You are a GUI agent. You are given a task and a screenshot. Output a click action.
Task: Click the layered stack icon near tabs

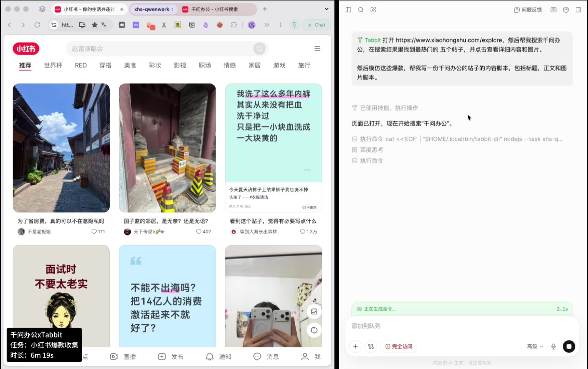click(42, 9)
